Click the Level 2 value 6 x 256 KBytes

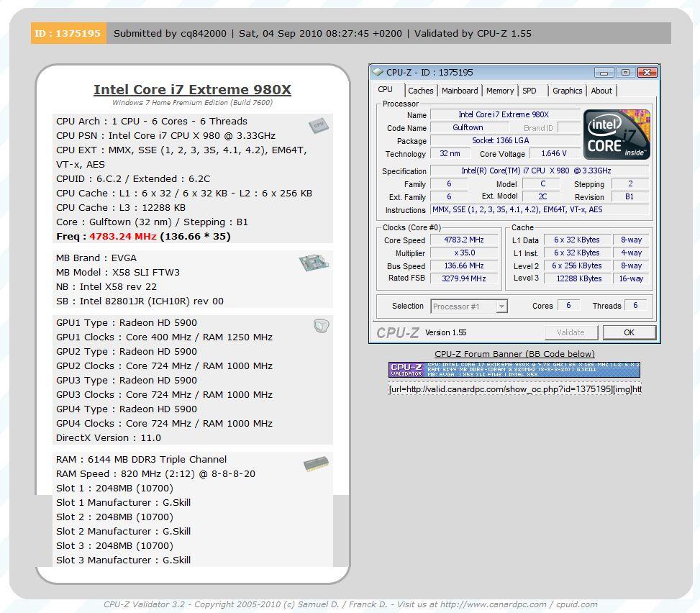point(577,265)
